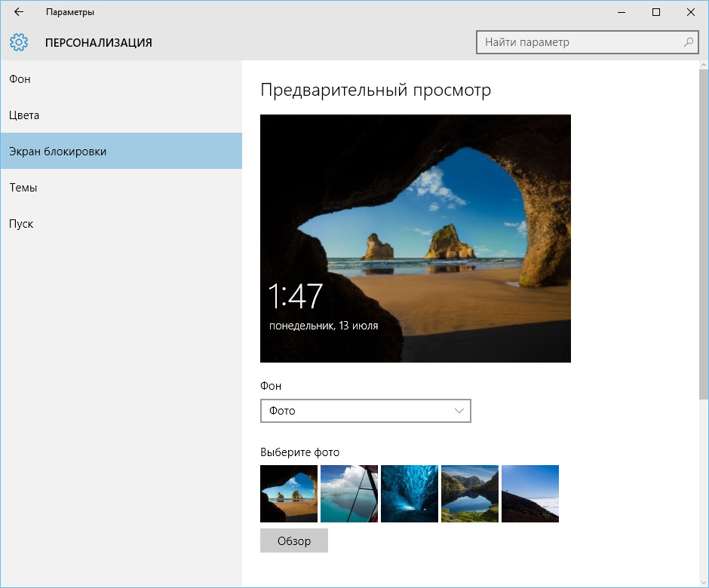Click the Обзор browse button
This screenshot has height=588, width=709.
click(x=294, y=541)
